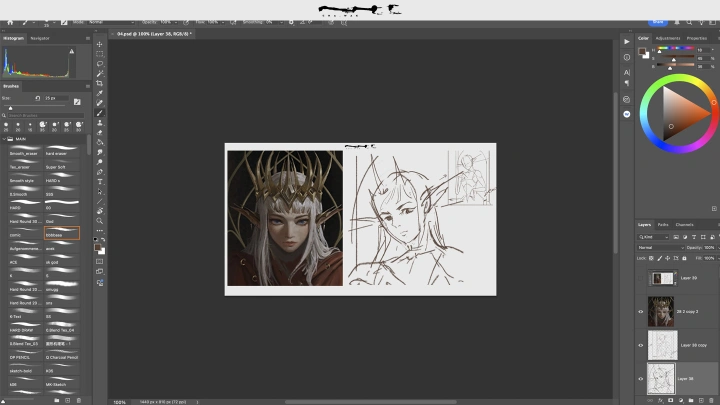Image resolution: width=720 pixels, height=405 pixels.
Task: Hide the Layer 38 layer
Action: [641, 379]
